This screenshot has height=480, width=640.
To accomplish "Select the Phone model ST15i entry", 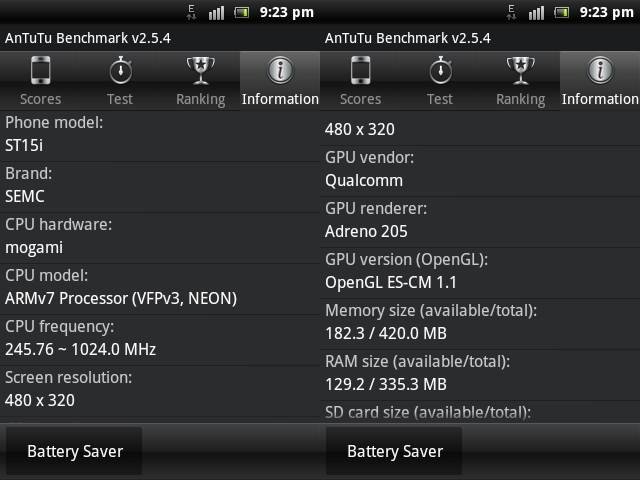I will [x=160, y=136].
